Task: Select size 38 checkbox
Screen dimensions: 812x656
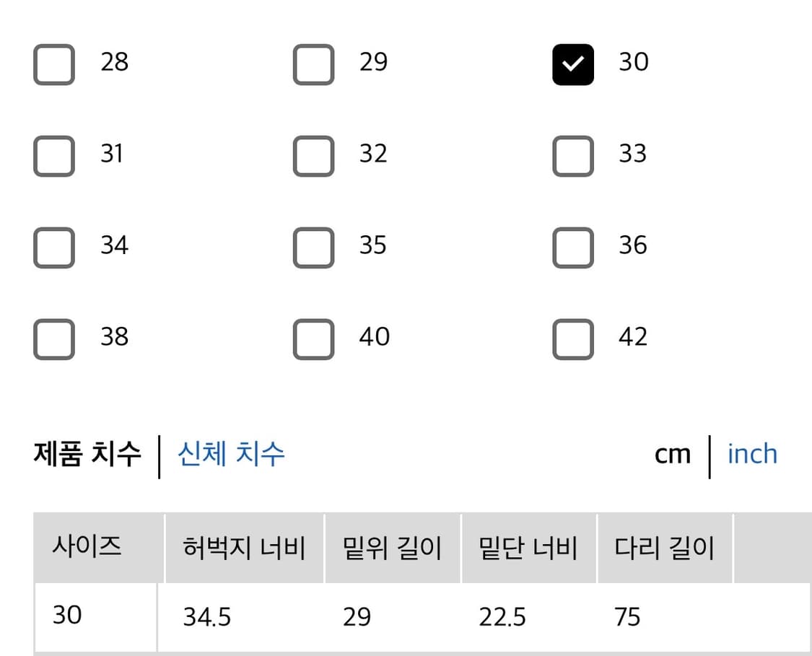Action: 53,339
